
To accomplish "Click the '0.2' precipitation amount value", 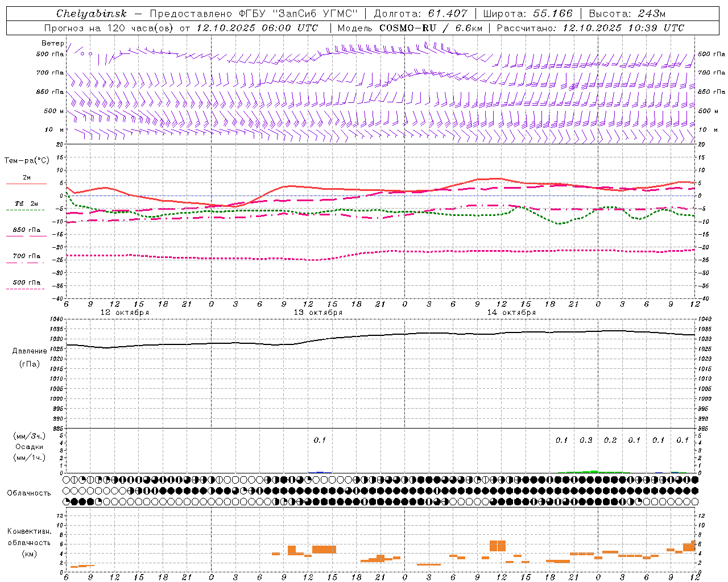I will 610,440.
